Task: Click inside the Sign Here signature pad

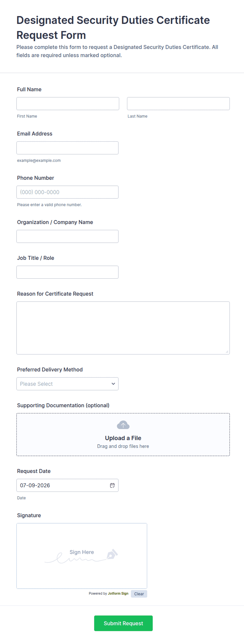Action: click(82, 556)
